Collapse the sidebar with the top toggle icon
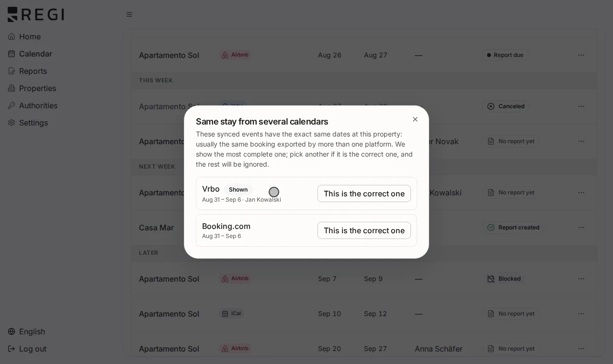The image size is (613, 364). [129, 14]
